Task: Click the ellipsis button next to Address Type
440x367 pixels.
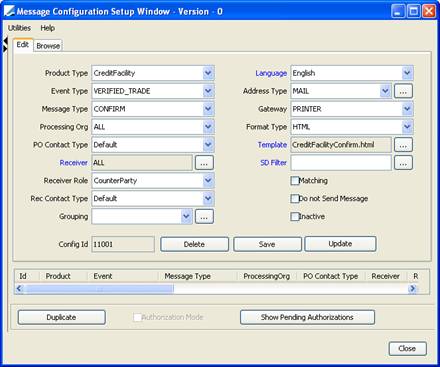Action: click(403, 91)
